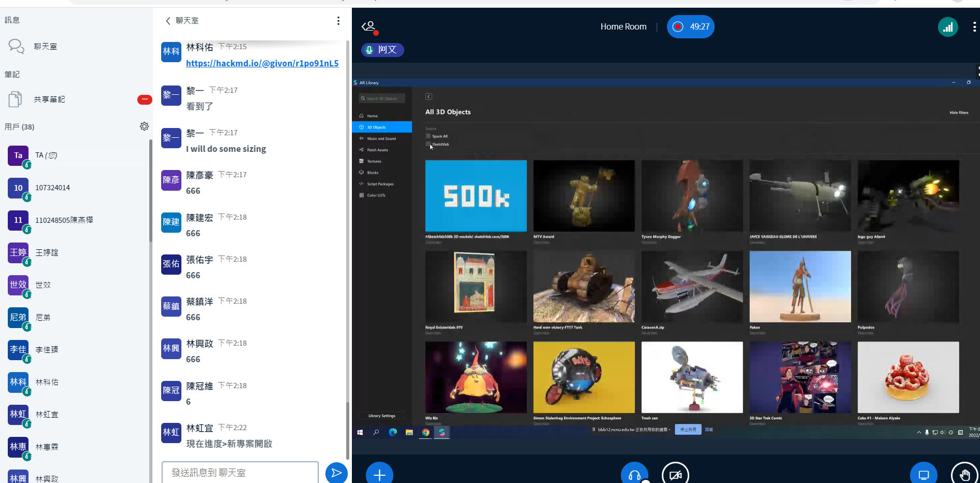The image size is (980, 483).
Task: Open the users management gear settings
Action: [144, 126]
